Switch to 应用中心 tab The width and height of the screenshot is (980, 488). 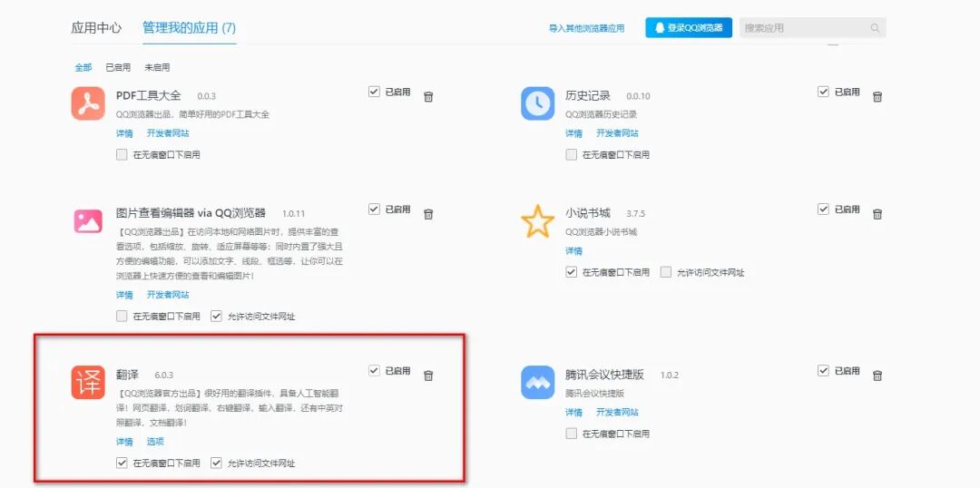coord(96,28)
